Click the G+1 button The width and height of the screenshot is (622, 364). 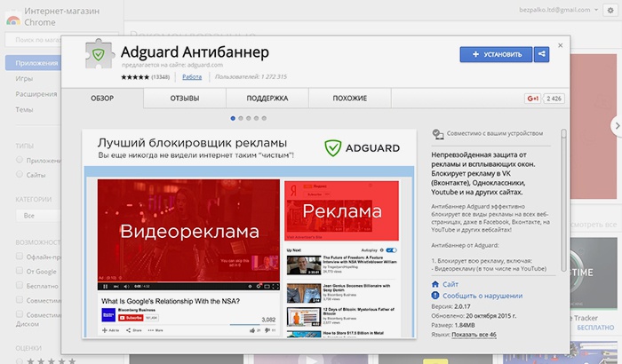(x=533, y=99)
